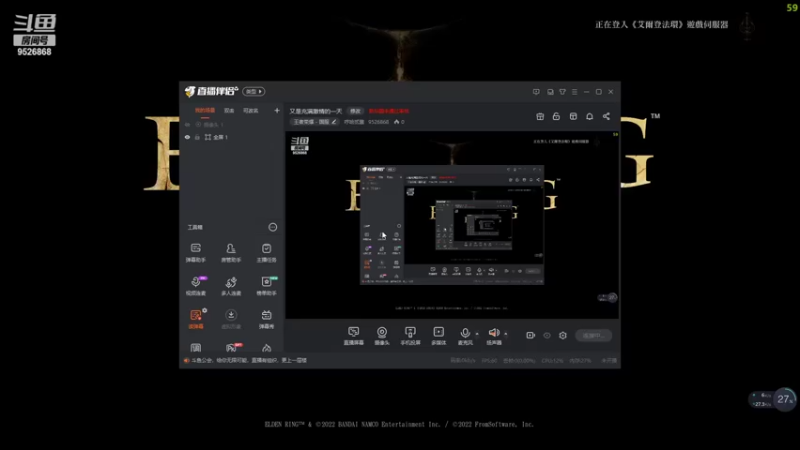Select the dimmed 摄像头 1 source row

pos(232,124)
